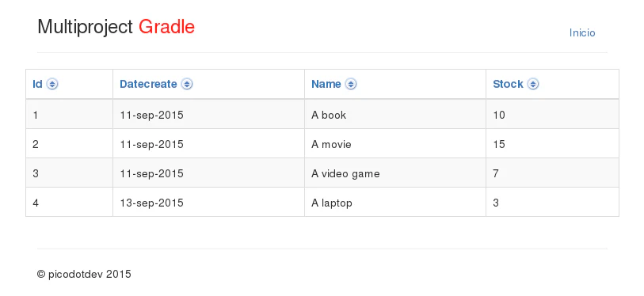644x296 pixels.
Task: Click the sort icon beside Stock
Action: click(533, 84)
